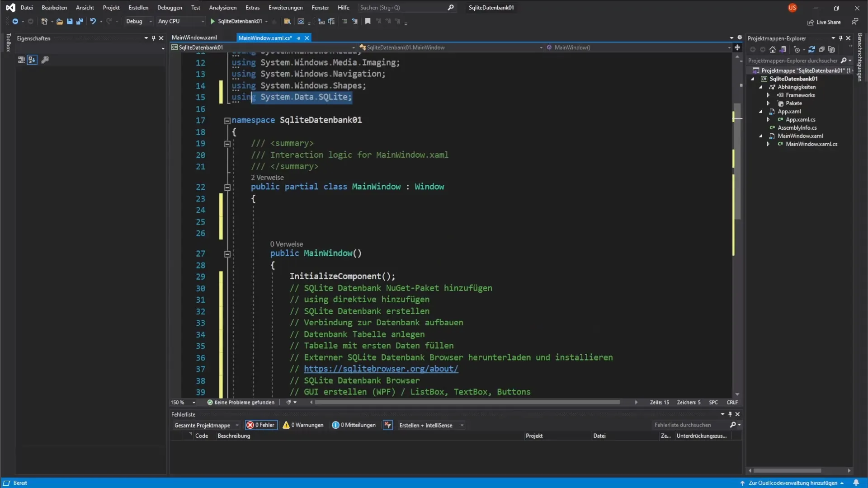Screen dimensions: 868x488
Task: Start debugging with green play arrow
Action: (212, 21)
